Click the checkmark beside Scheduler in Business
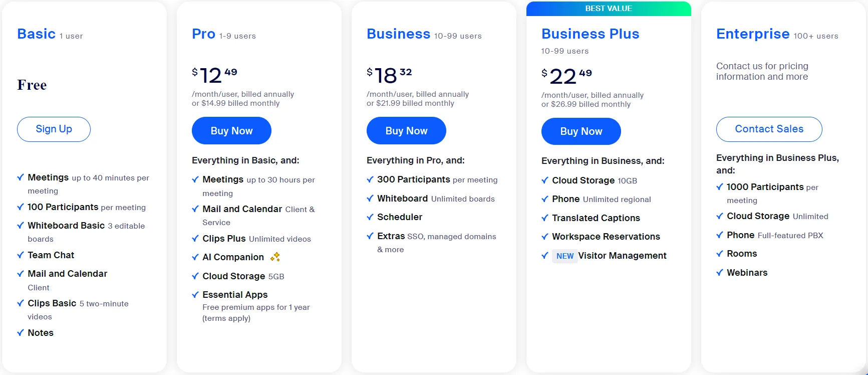Viewport: 868px width, 375px height. tap(370, 217)
